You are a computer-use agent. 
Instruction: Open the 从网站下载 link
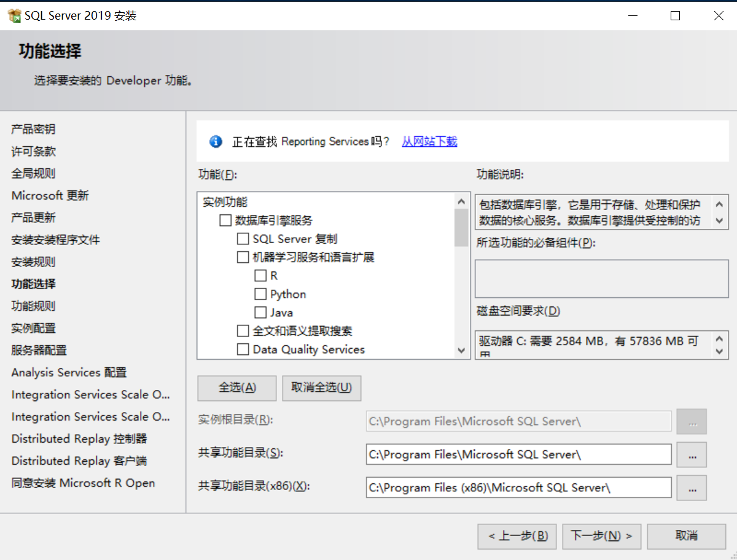(x=429, y=142)
